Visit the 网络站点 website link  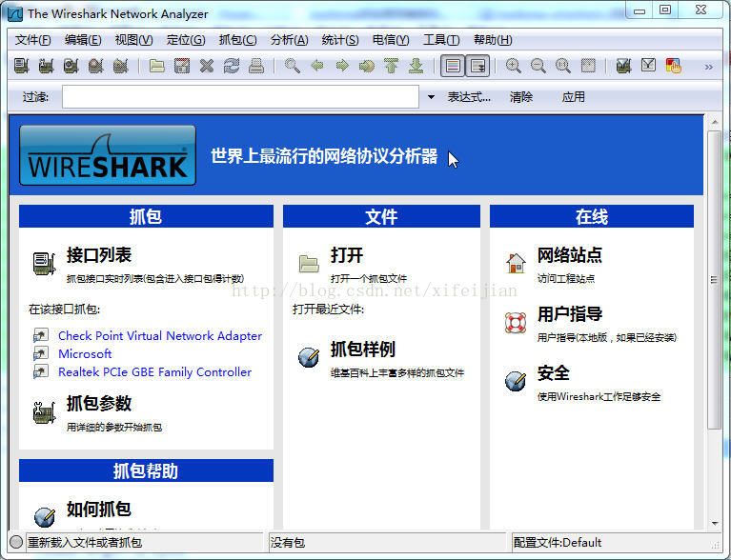click(569, 255)
